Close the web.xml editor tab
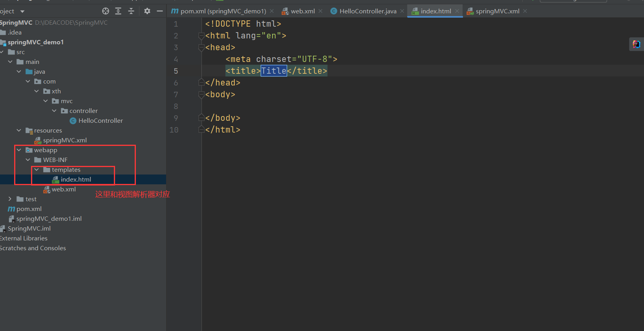Viewport: 644px width, 331px height. coord(320,11)
